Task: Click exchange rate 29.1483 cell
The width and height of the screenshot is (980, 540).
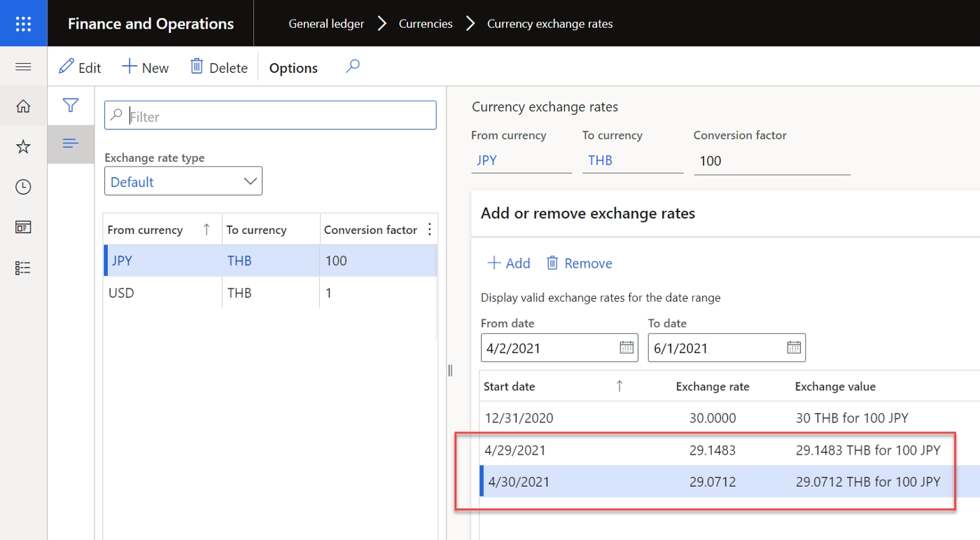Action: (713, 450)
